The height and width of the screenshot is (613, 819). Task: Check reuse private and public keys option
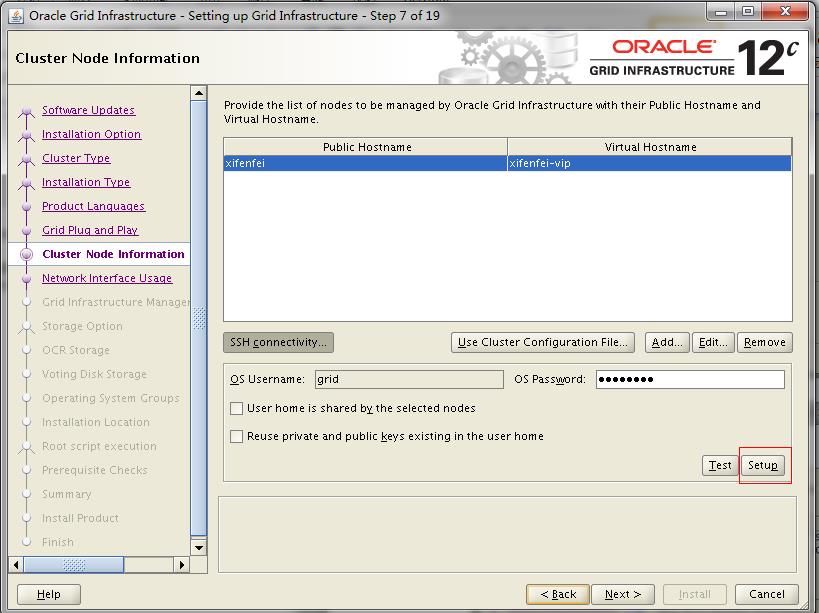pyautogui.click(x=237, y=437)
